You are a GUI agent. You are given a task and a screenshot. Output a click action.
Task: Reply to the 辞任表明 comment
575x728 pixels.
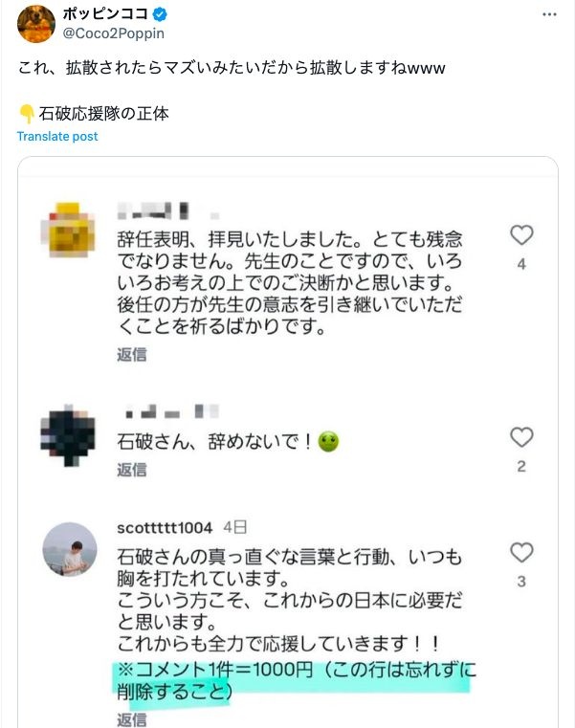[132, 354]
